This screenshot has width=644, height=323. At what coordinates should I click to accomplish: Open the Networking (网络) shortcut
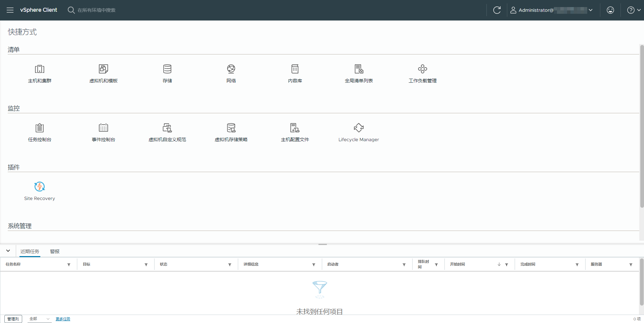coord(231,74)
